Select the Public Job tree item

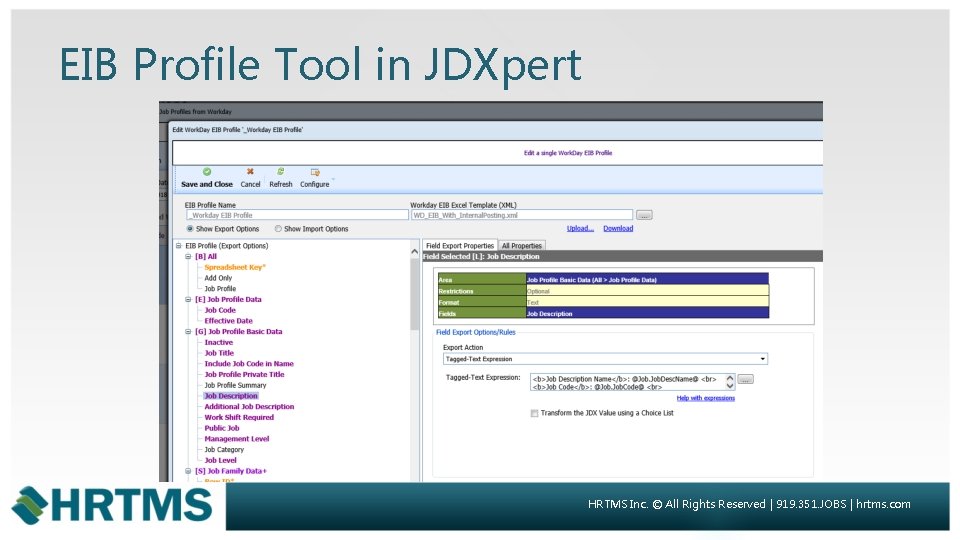pos(222,429)
